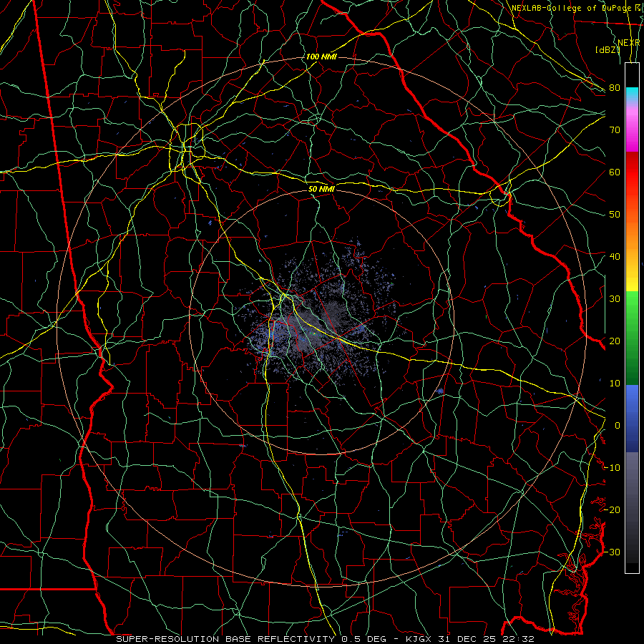Screen dimensions: 644x644
Task: Select the -30 value on dBZ scale
Action: click(612, 552)
